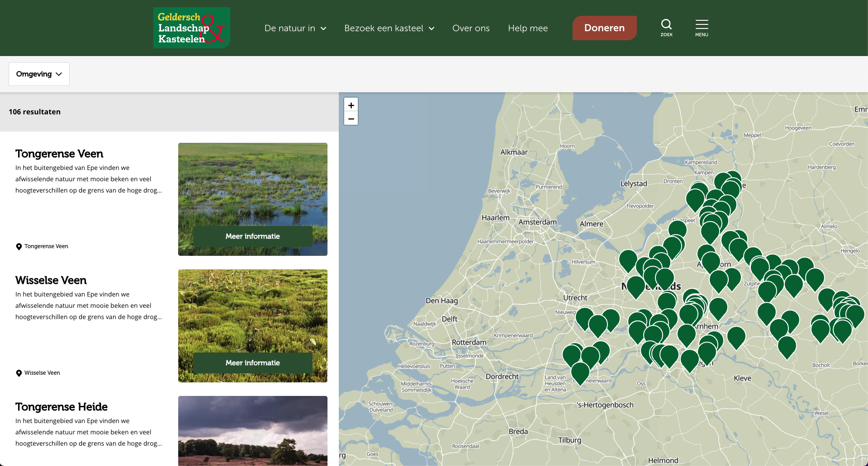This screenshot has height=466, width=868.
Task: Zoom out the map with minus button
Action: 351,118
